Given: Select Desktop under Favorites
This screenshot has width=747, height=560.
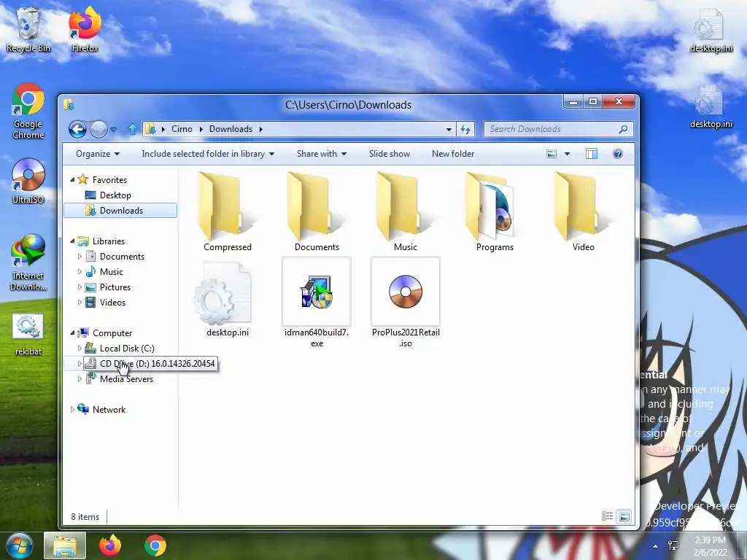Looking at the screenshot, I should [x=115, y=195].
